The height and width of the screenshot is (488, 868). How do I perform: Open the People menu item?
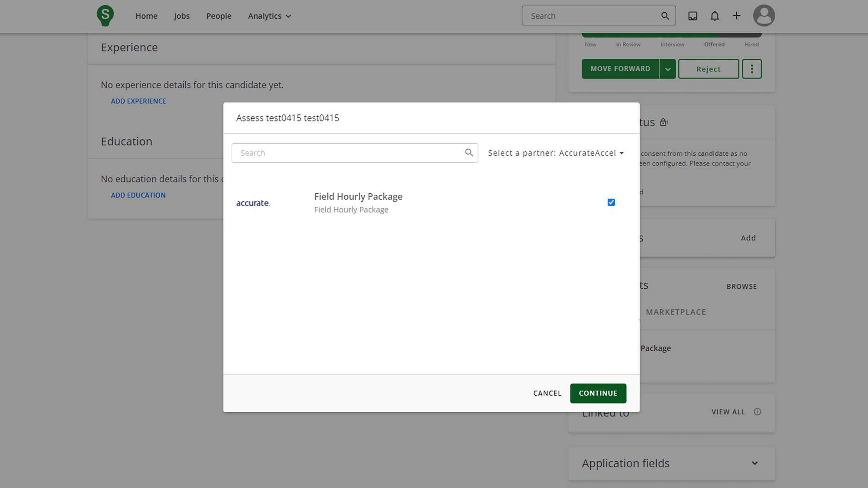[x=218, y=16]
